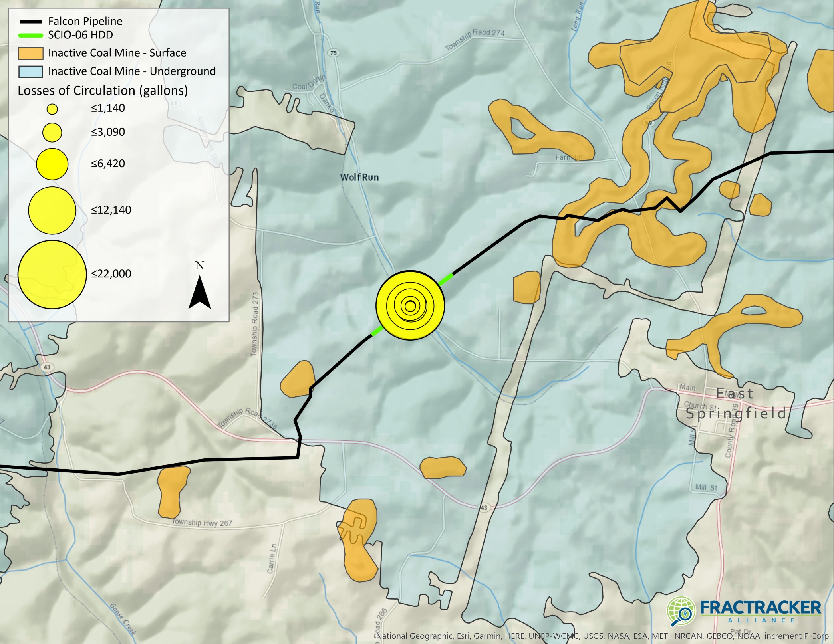Click the ≤1,140 gallons legend circle

pos(52,109)
